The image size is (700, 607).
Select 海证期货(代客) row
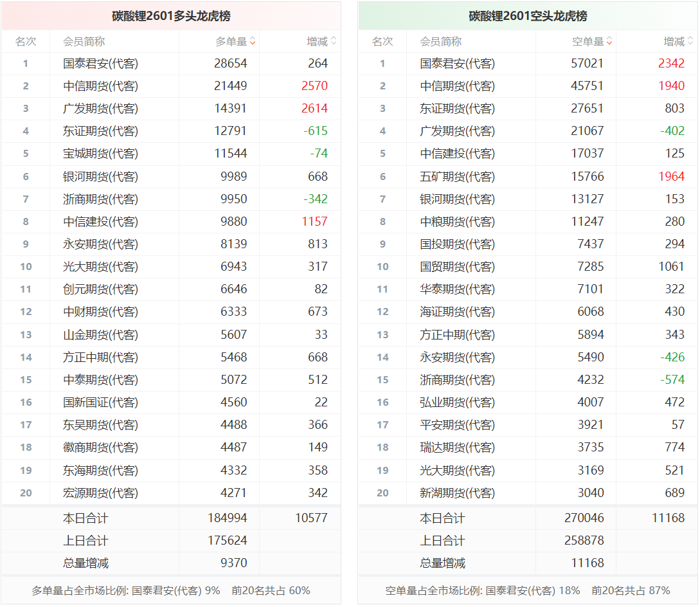coord(528,312)
